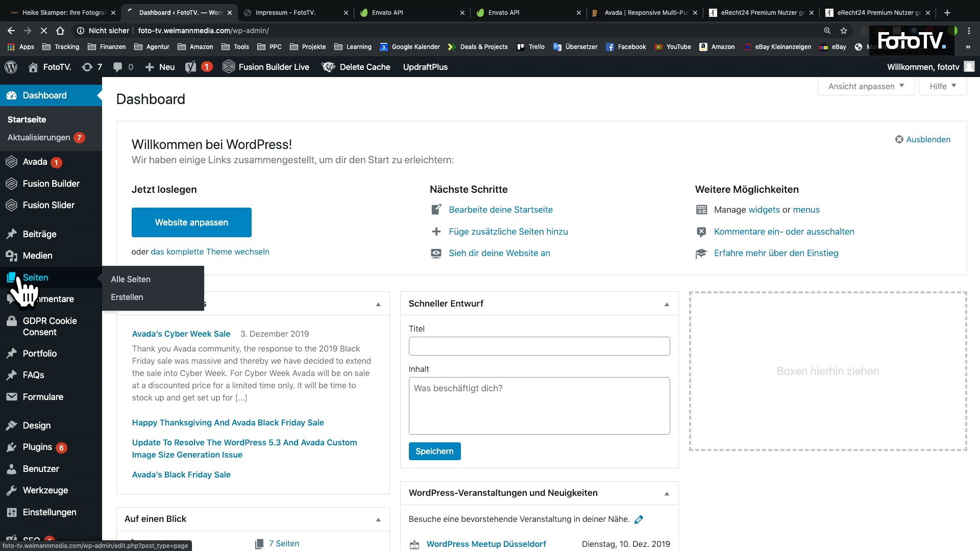This screenshot has height=551, width=980.
Task: Focus the Inhalt text area
Action: point(539,406)
